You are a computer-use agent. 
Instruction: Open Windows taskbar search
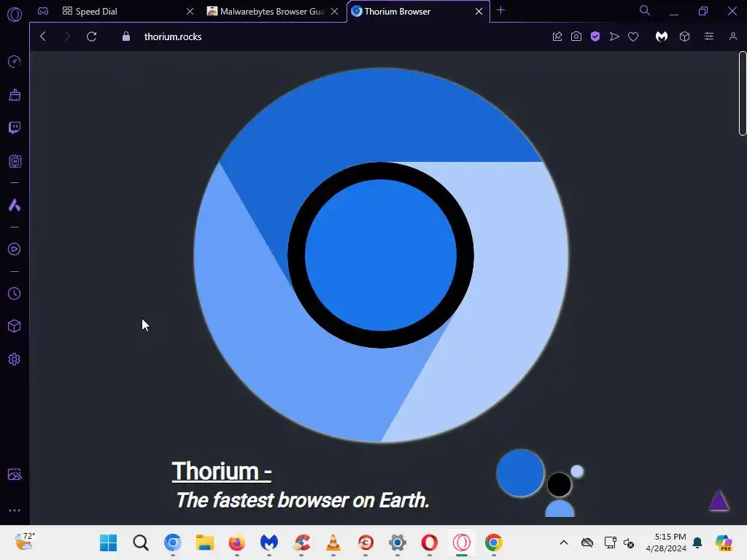(x=141, y=542)
